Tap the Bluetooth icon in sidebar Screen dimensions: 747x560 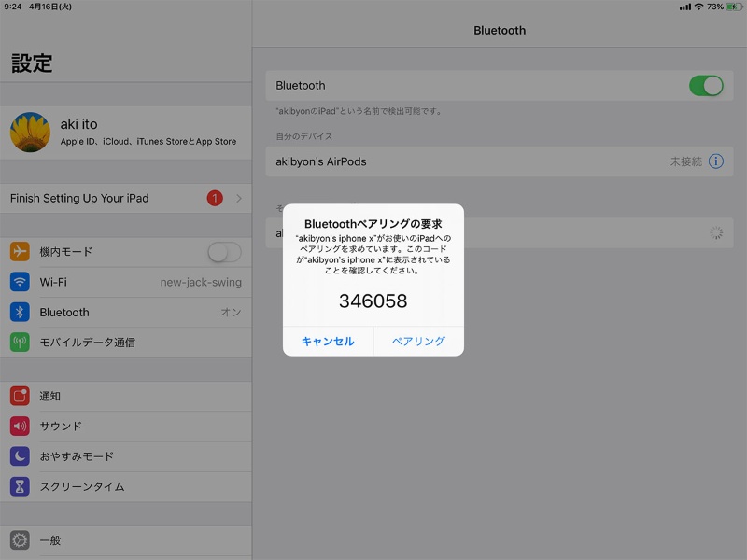pos(20,313)
